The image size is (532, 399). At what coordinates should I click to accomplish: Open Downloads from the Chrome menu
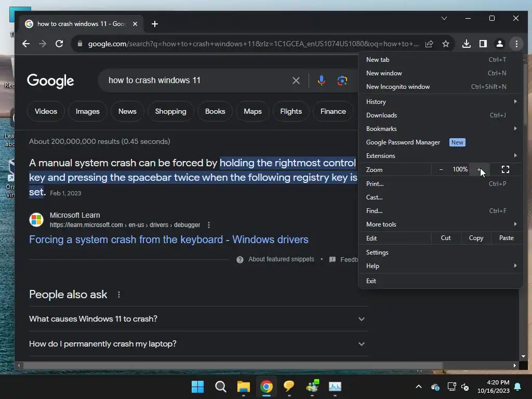pos(441,115)
